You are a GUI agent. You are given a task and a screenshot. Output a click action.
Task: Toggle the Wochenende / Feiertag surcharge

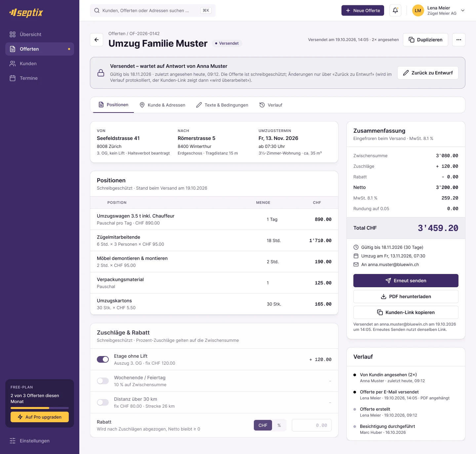click(x=103, y=381)
